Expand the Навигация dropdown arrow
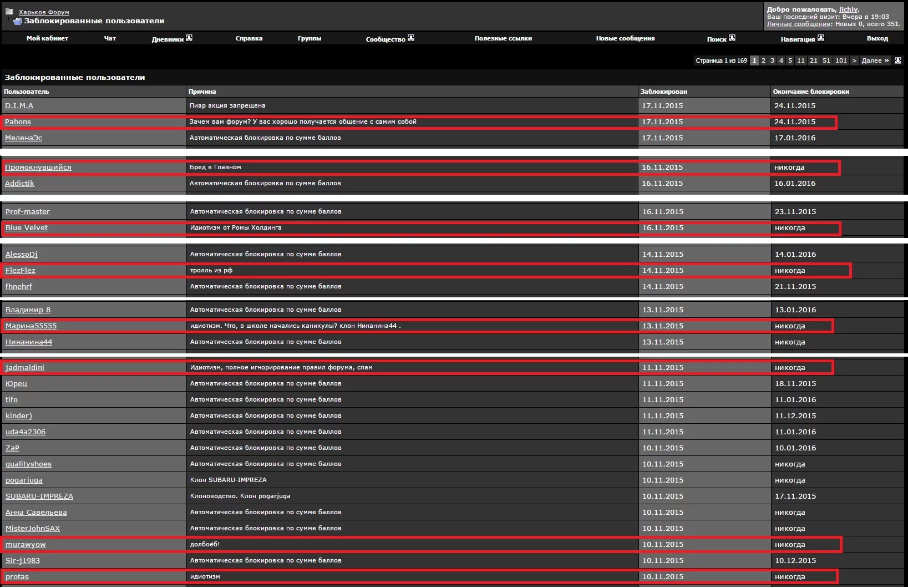This screenshot has width=908, height=588. [x=821, y=38]
